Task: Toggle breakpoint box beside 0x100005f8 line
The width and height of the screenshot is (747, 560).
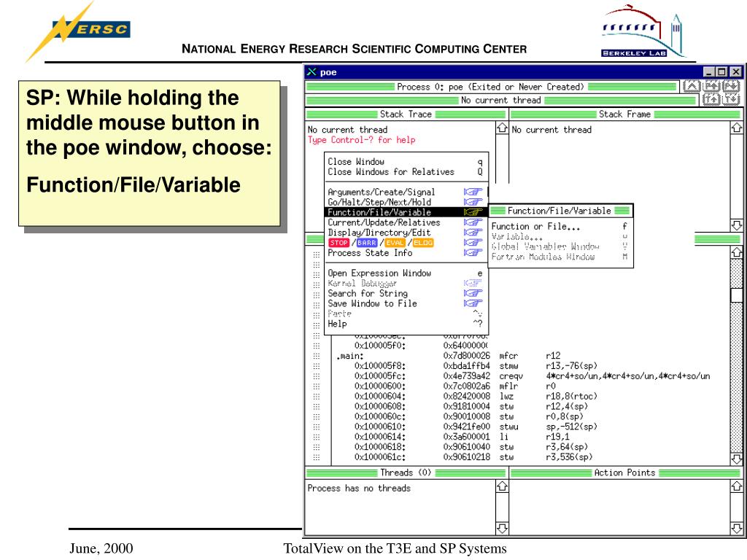Action: [x=317, y=366]
